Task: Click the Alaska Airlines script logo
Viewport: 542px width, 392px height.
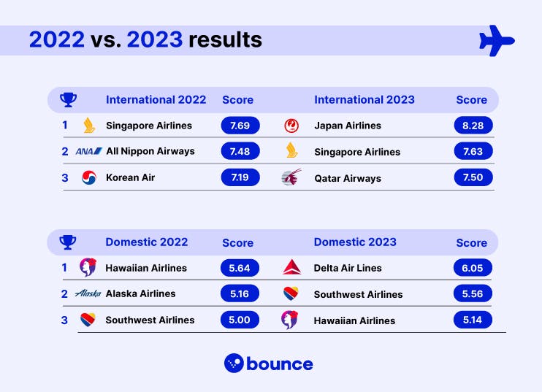Action: point(88,293)
